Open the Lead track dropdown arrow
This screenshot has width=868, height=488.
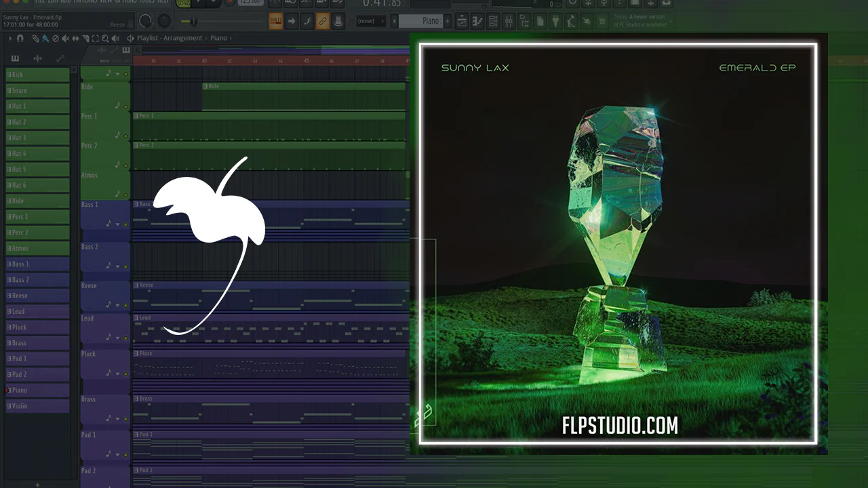pyautogui.click(x=117, y=338)
